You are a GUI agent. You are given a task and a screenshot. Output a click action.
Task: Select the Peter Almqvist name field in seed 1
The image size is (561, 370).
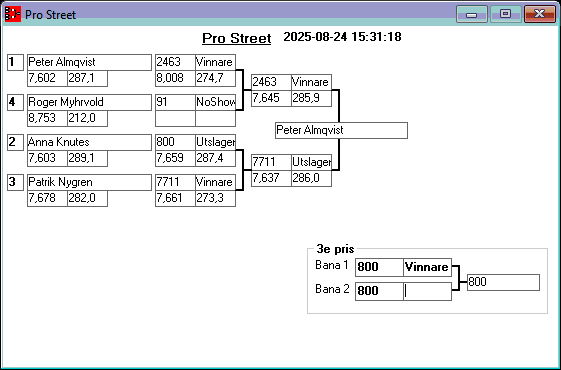coord(89,62)
